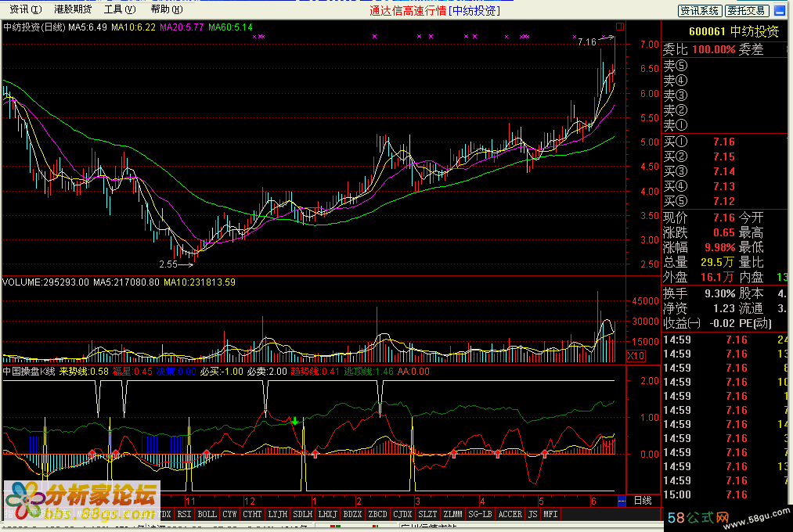793x532 pixels.
Task: Click the 涨幅 9.98% value
Action: coord(719,247)
